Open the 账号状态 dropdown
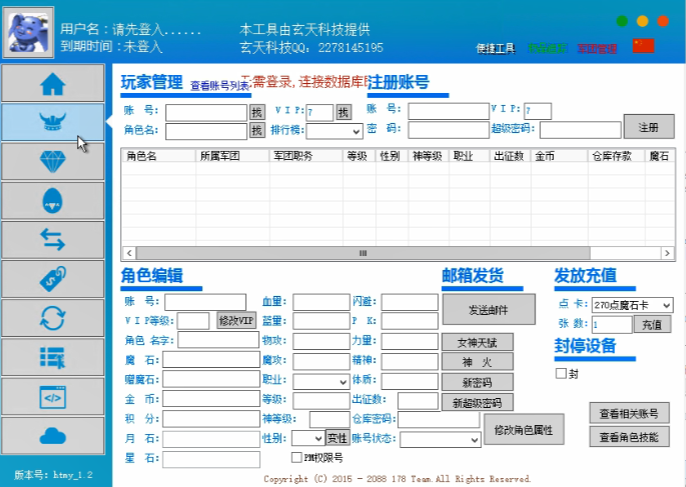This screenshot has height=487, width=686. coord(441,439)
